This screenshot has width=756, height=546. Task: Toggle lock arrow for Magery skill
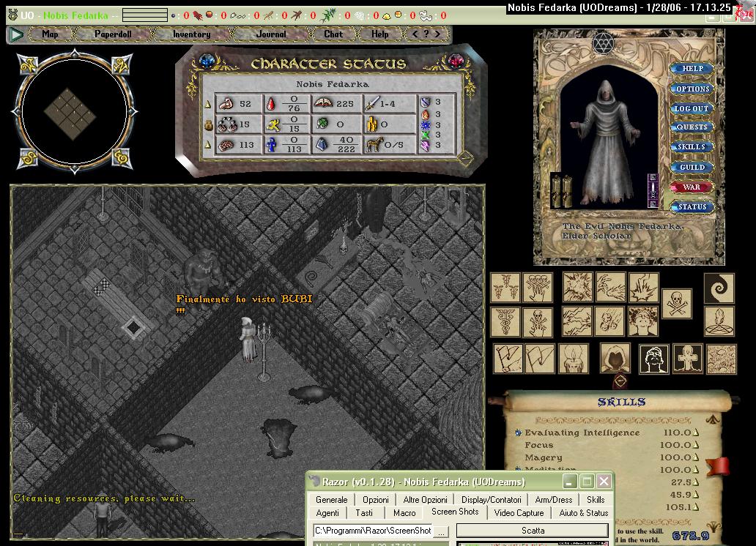point(696,457)
